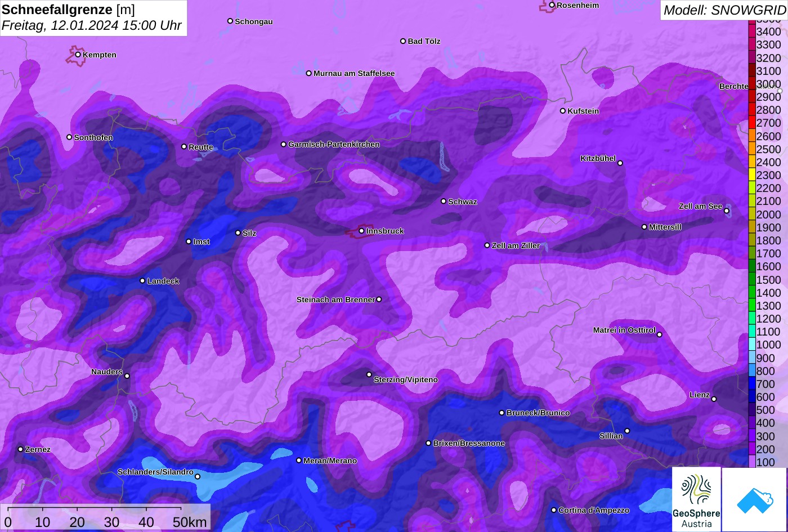Click the 100 m legend color swatch
Screen dimensions: 788x532
(751, 462)
